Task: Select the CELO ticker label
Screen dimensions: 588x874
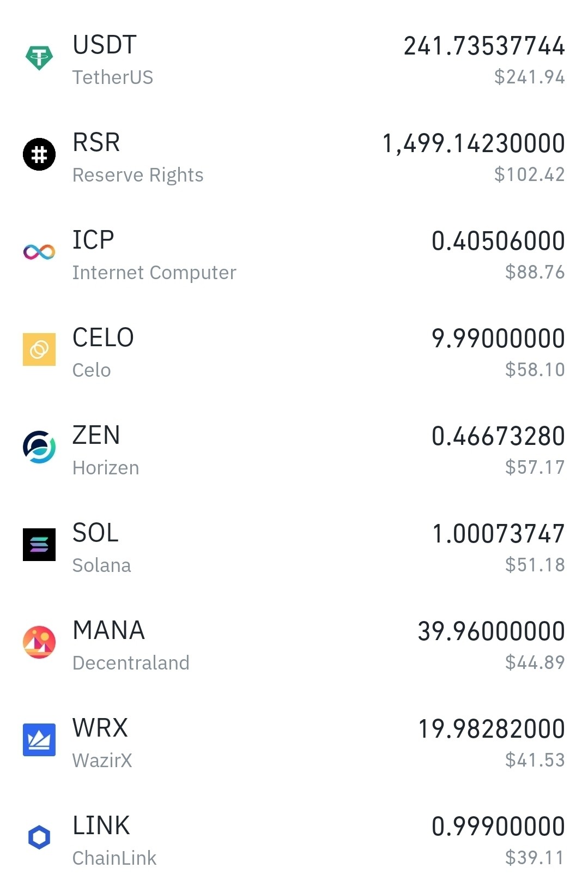Action: pos(103,337)
